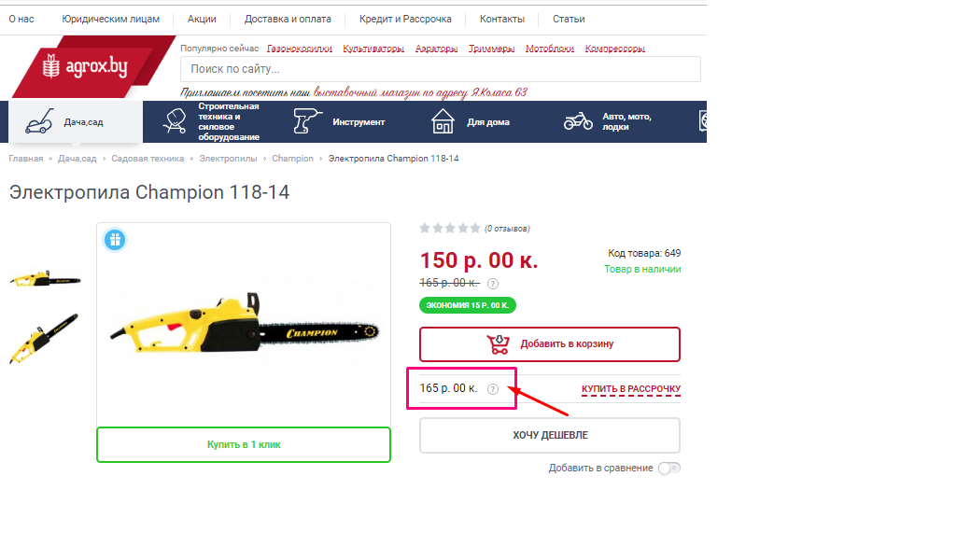Add the chainsaw with Добавить в корзину
The width and height of the screenshot is (971, 560).
[x=550, y=344]
